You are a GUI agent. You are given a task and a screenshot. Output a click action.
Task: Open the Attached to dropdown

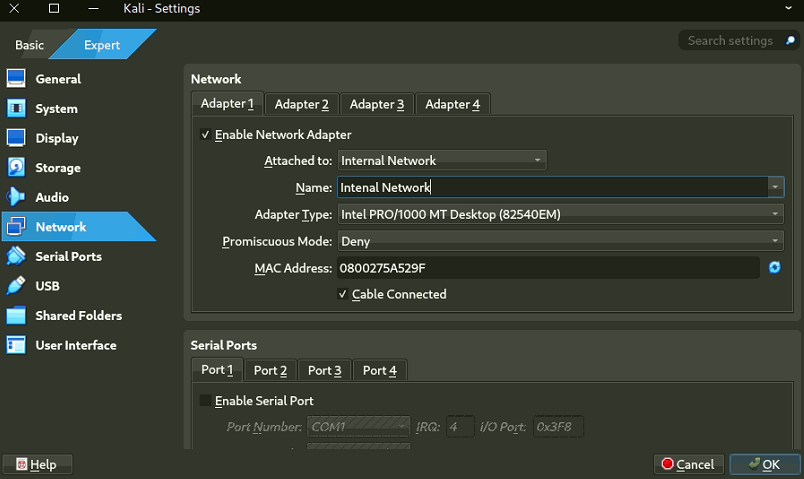click(x=441, y=160)
